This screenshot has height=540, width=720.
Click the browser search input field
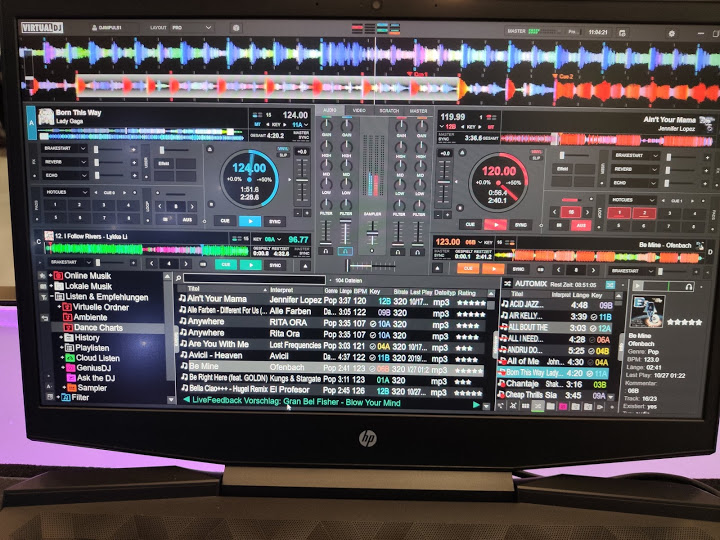(254, 279)
